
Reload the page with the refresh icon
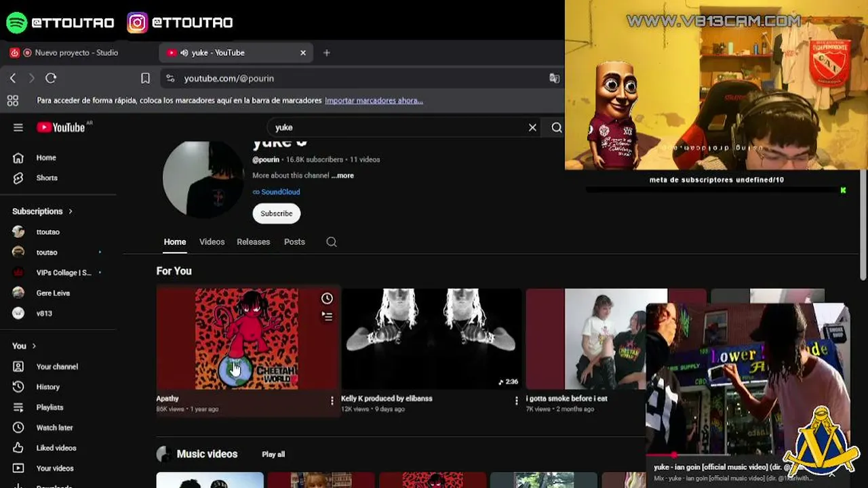click(x=51, y=79)
